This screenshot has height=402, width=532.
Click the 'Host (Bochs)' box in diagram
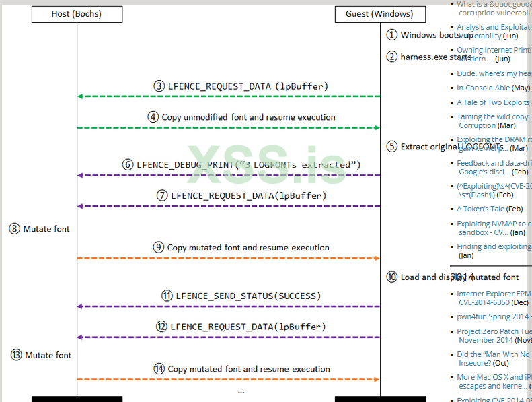pyautogui.click(x=77, y=14)
